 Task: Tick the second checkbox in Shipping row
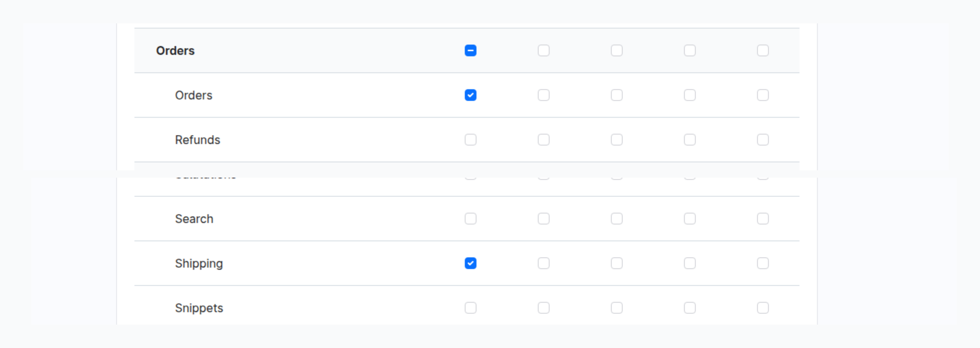(543, 264)
